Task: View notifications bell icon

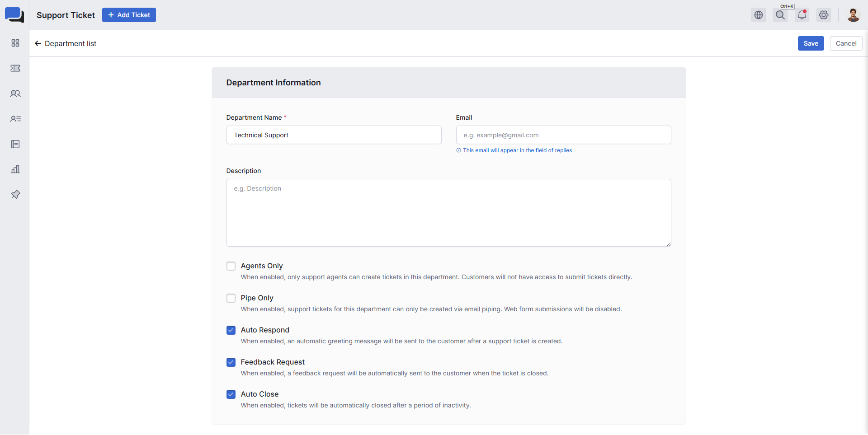Action: [802, 15]
